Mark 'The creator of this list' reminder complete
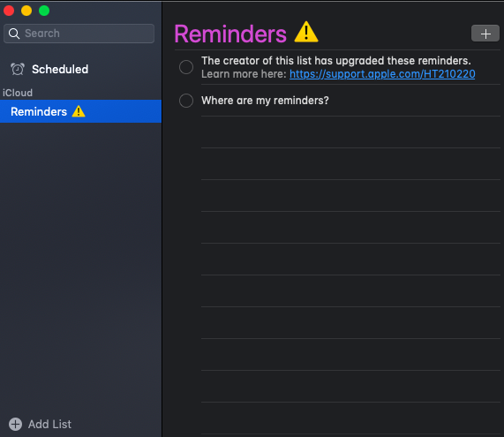 click(x=186, y=67)
